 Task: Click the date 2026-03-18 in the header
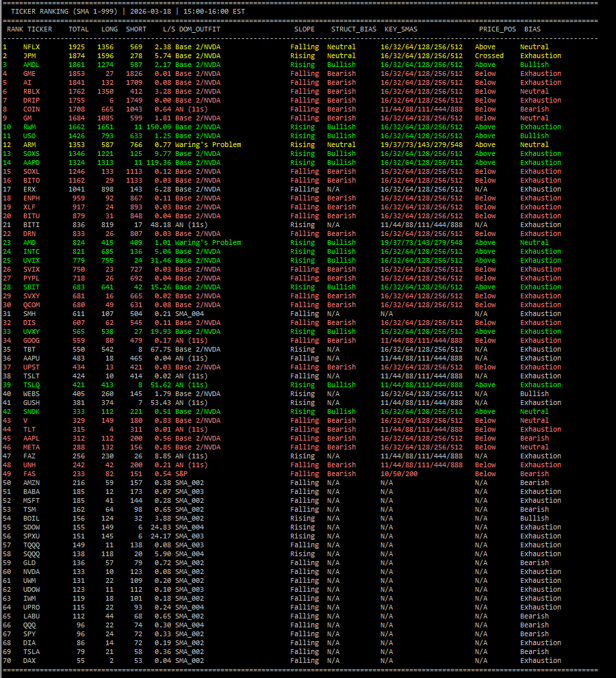pos(151,12)
